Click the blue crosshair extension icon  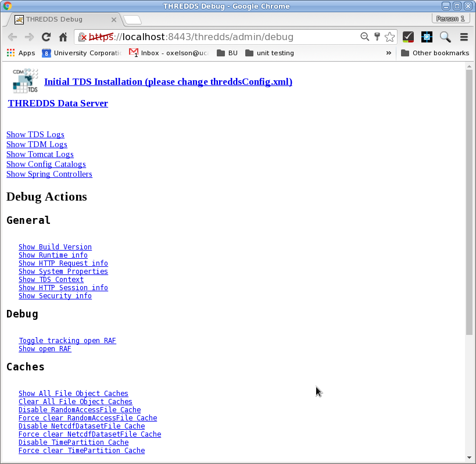point(427,36)
